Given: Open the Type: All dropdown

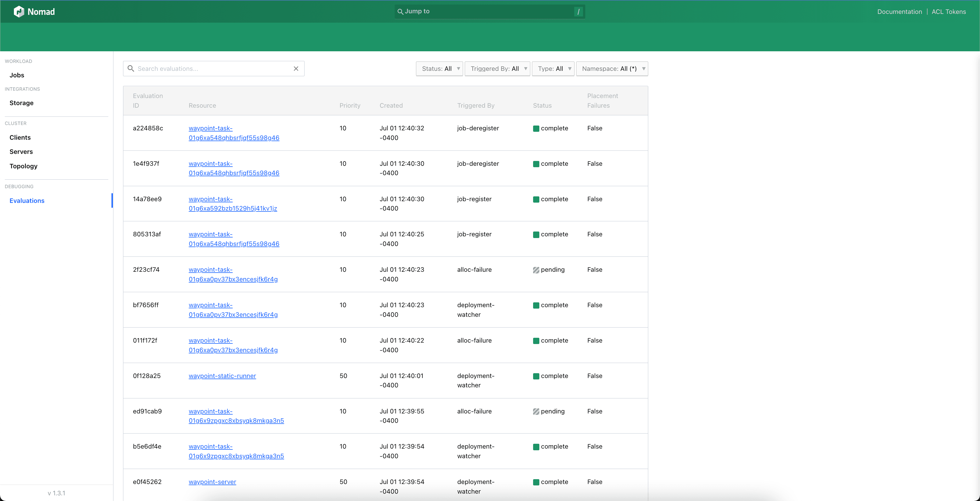Looking at the screenshot, I should (x=553, y=68).
